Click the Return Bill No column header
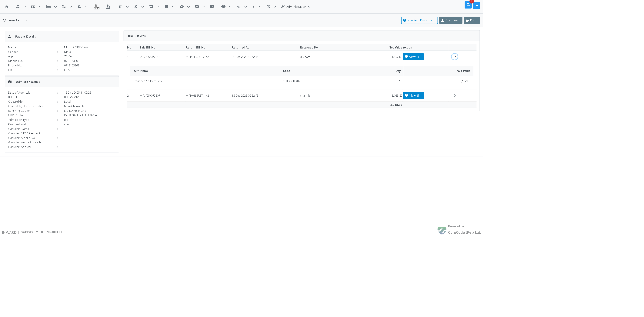This screenshot has height=317, width=644. (x=195, y=48)
